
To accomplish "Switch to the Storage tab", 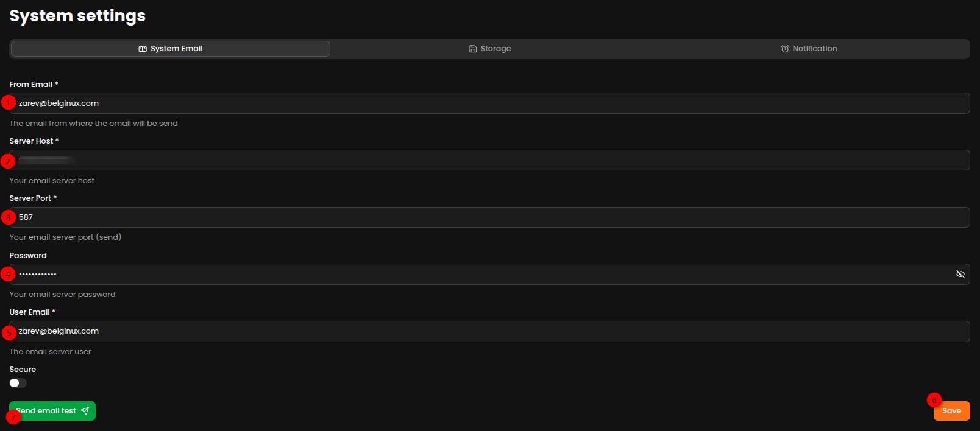I will click(490, 49).
